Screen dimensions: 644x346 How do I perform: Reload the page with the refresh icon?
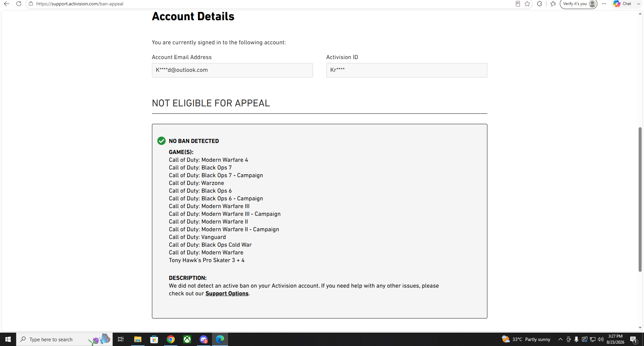[19, 4]
